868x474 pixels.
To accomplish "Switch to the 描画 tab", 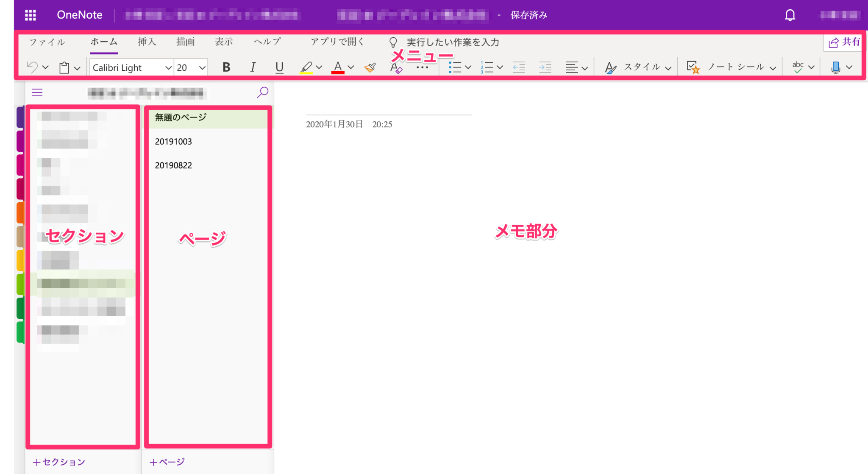I will coord(186,42).
